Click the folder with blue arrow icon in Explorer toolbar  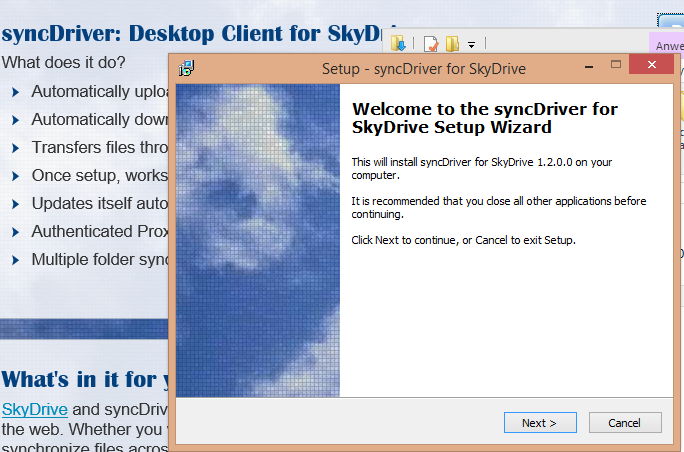pyautogui.click(x=398, y=44)
